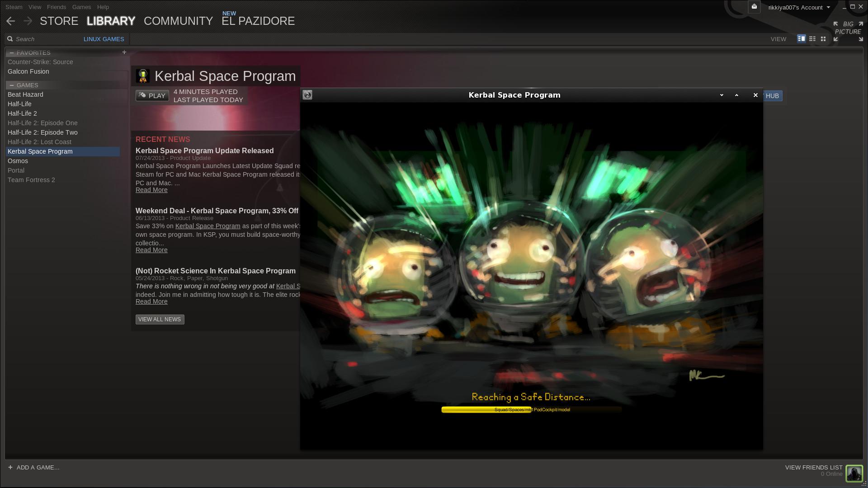Viewport: 868px width, 488px height.
Task: Open 'Kerbal Space Program Update Released' headline
Action: [204, 151]
